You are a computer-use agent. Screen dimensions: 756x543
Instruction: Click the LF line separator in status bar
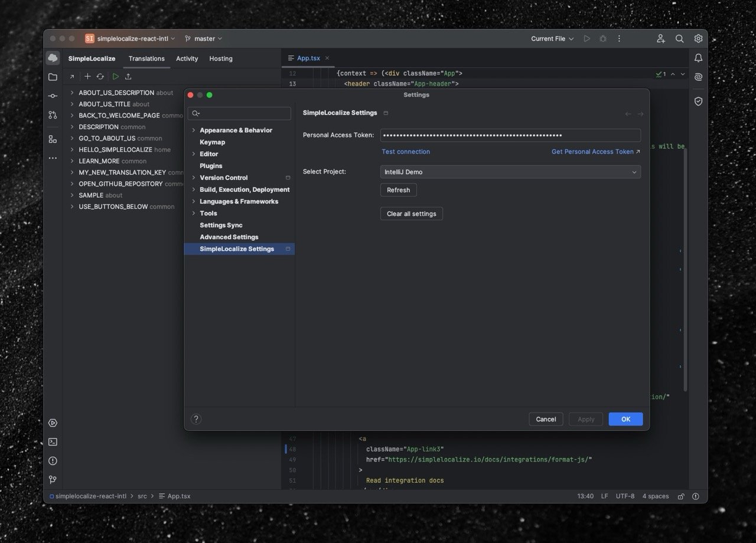point(604,496)
